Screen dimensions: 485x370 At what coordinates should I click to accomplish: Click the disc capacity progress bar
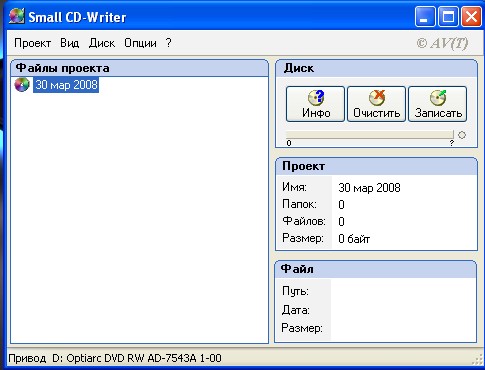[370, 135]
